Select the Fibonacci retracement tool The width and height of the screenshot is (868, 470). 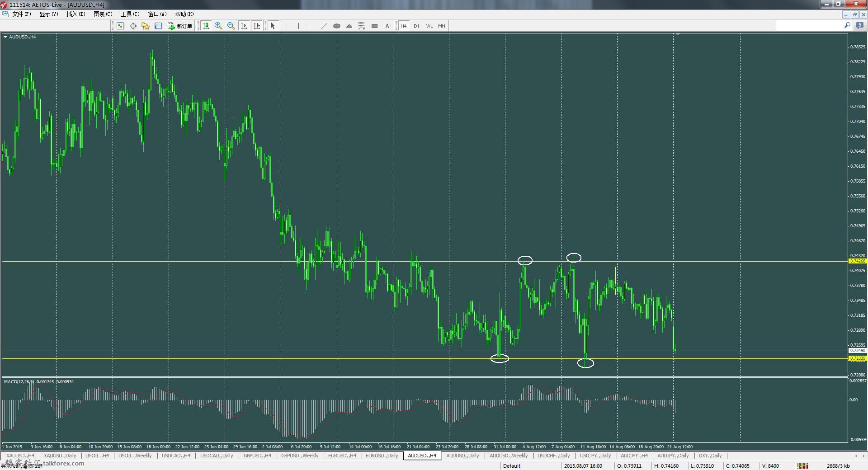(362, 26)
